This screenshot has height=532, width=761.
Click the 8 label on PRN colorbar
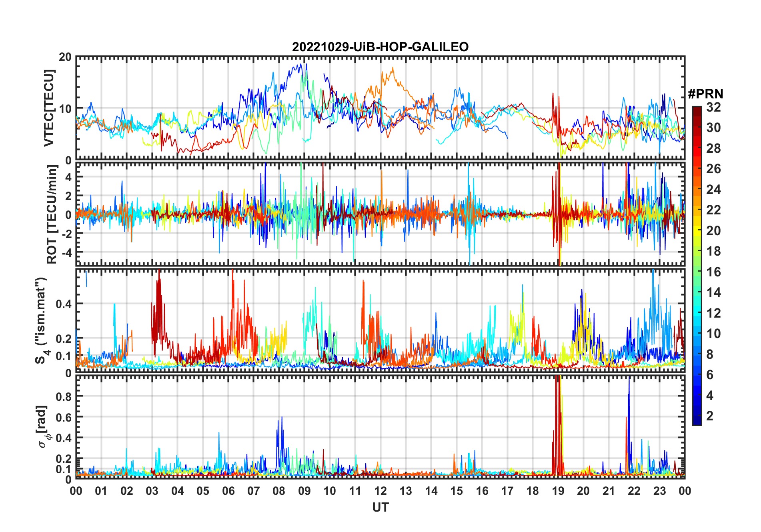tap(710, 354)
